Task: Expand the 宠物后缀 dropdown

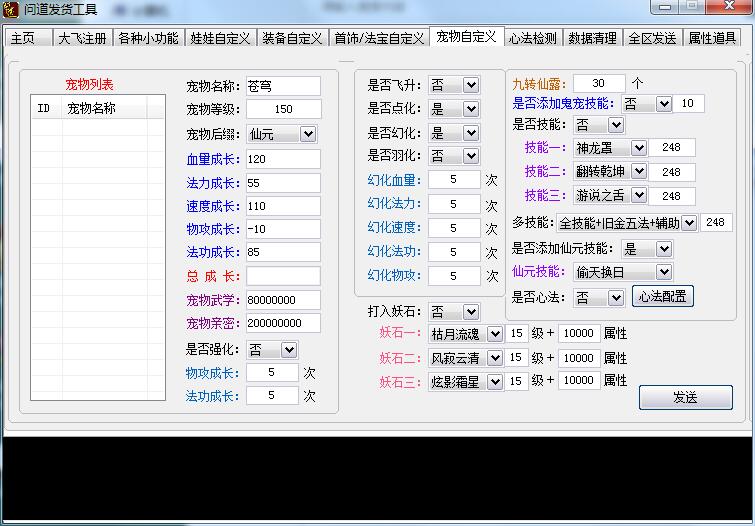Action: tap(307, 133)
